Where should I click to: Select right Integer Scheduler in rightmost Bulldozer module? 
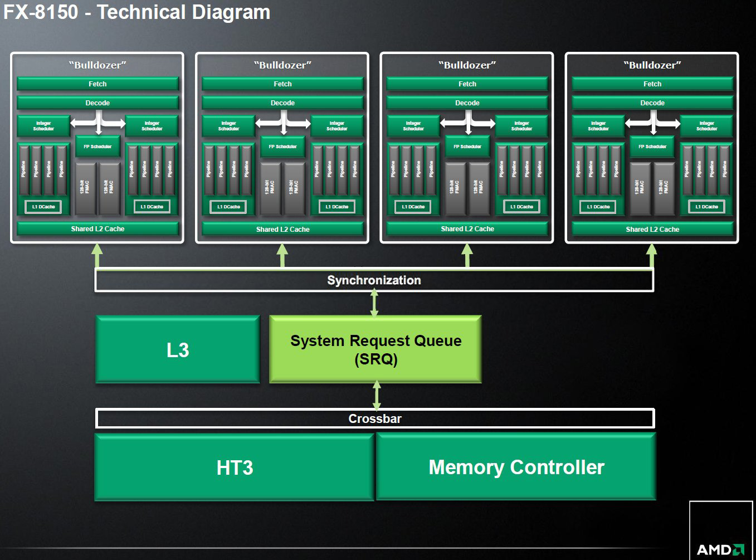(706, 126)
